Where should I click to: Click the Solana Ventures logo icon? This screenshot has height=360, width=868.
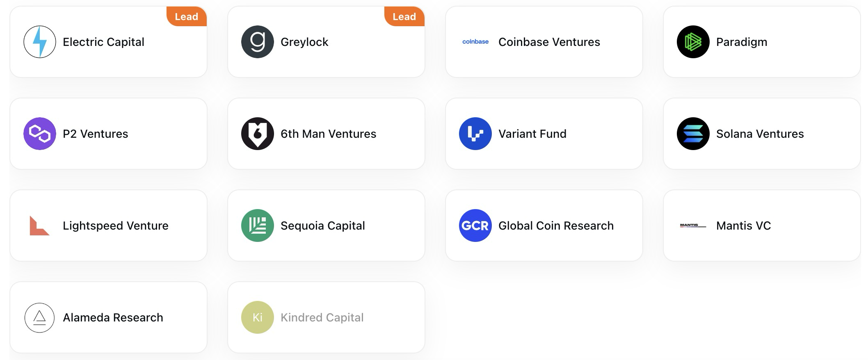(x=693, y=134)
